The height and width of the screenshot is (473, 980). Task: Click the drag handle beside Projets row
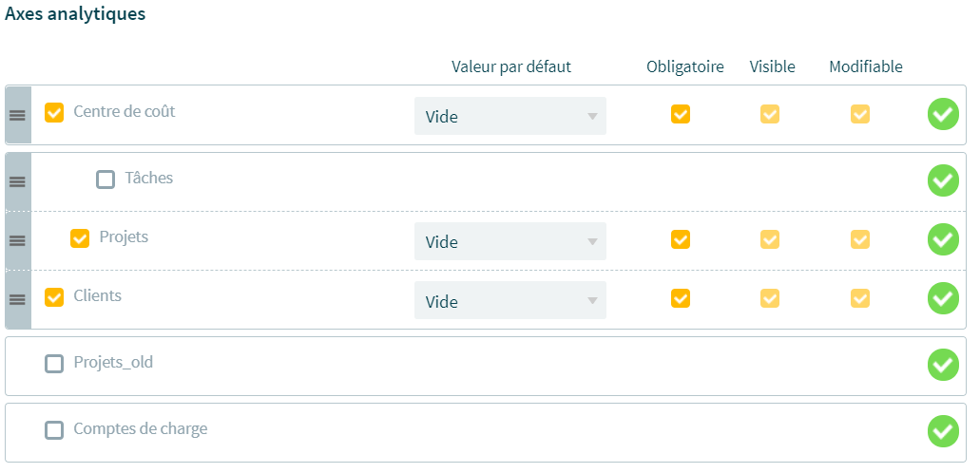(x=17, y=240)
